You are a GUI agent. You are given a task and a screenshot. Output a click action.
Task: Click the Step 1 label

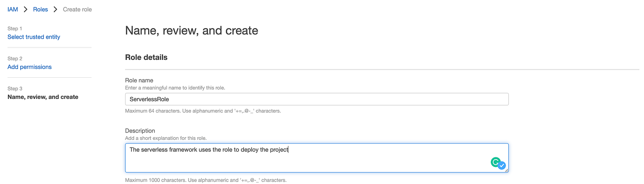pos(15,29)
